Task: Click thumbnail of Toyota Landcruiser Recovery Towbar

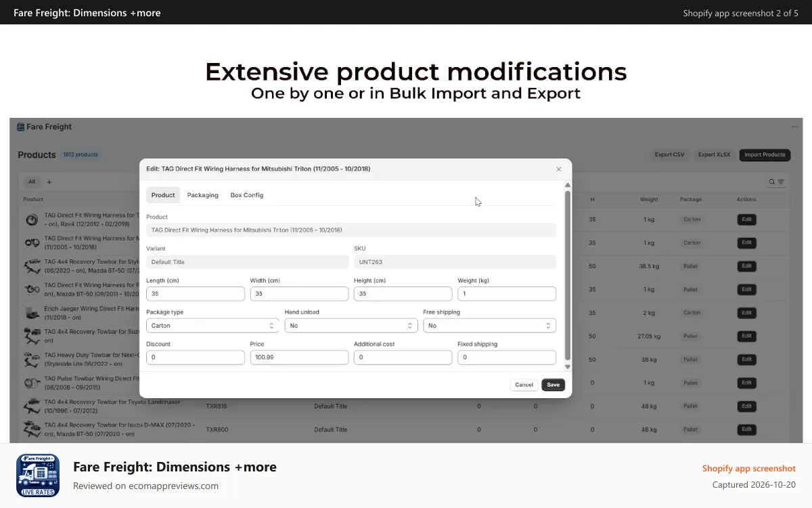Action: click(x=32, y=406)
